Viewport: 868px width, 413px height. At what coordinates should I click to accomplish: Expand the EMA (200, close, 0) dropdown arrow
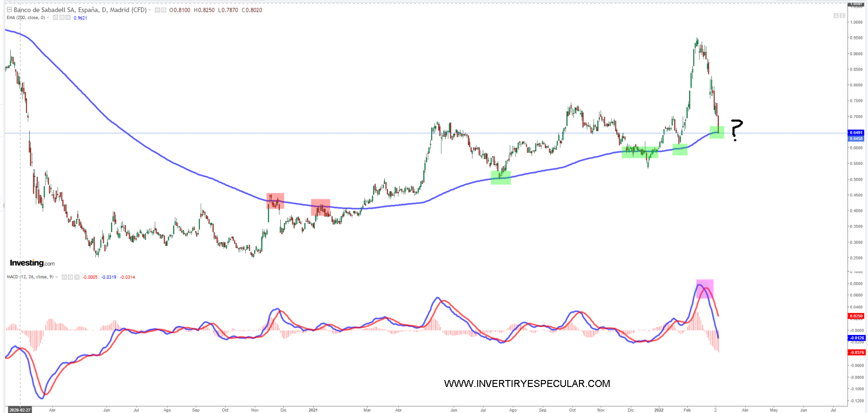tap(48, 18)
